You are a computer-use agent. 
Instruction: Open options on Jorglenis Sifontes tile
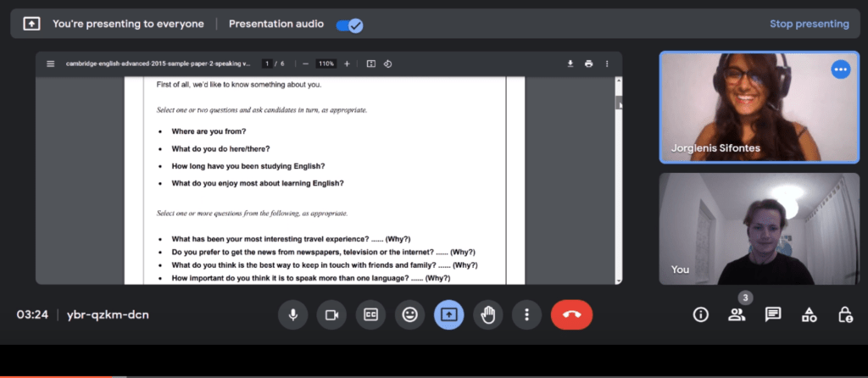pyautogui.click(x=840, y=69)
